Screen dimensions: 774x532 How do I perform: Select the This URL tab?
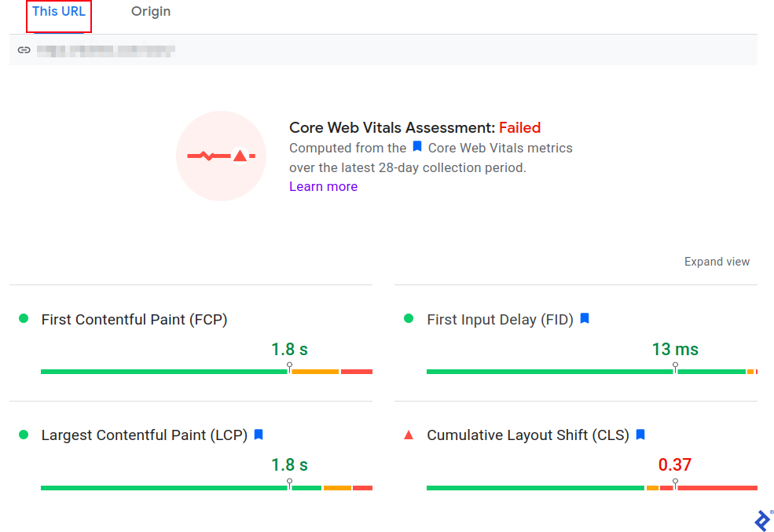(x=58, y=11)
